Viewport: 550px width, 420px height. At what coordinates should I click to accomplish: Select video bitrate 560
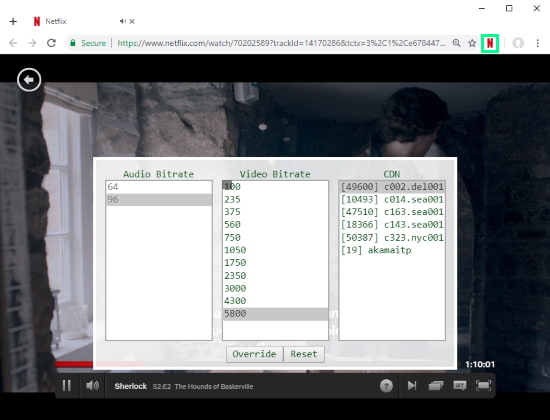coord(275,225)
